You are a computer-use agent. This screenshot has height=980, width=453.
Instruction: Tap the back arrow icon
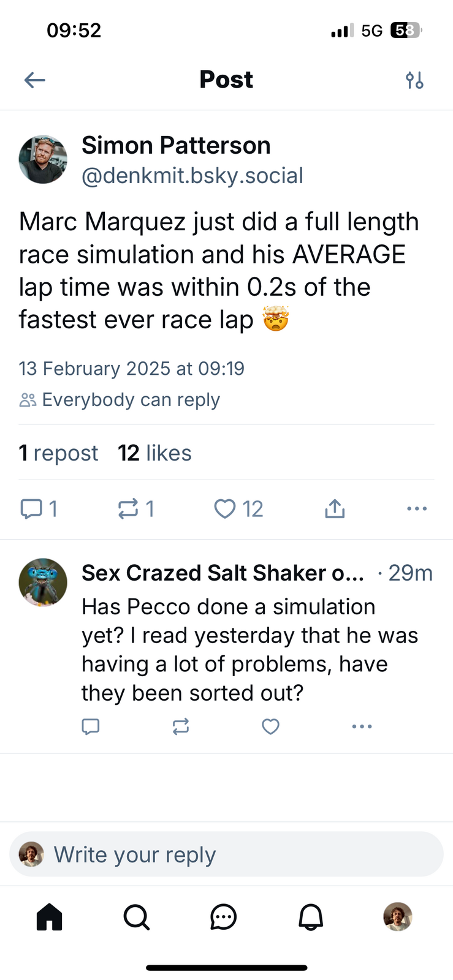click(35, 80)
